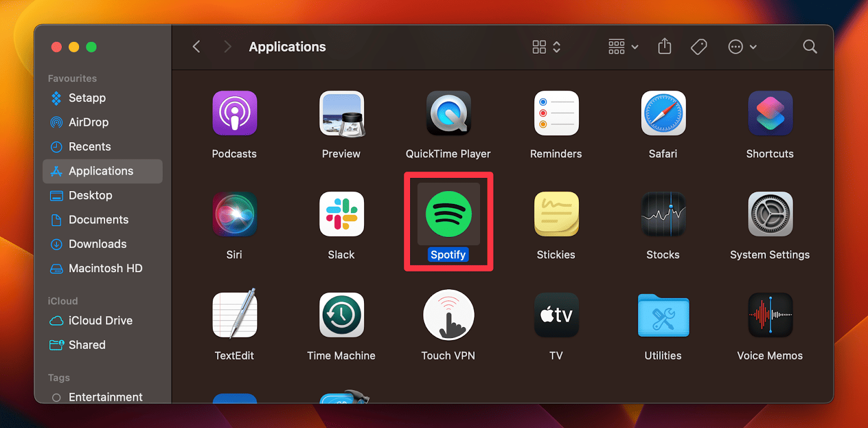Screen dimensions: 868x428
Task: Select Applications in the sidebar
Action: (x=103, y=171)
